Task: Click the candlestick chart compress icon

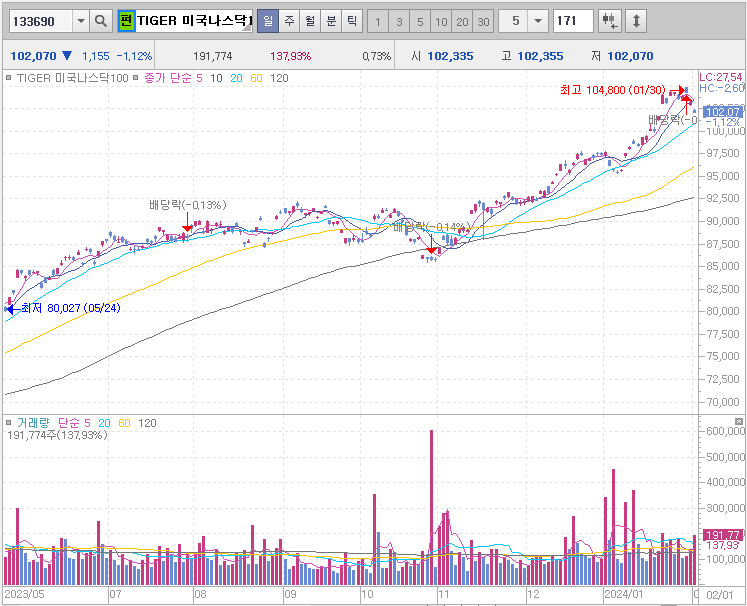Action: 609,21
